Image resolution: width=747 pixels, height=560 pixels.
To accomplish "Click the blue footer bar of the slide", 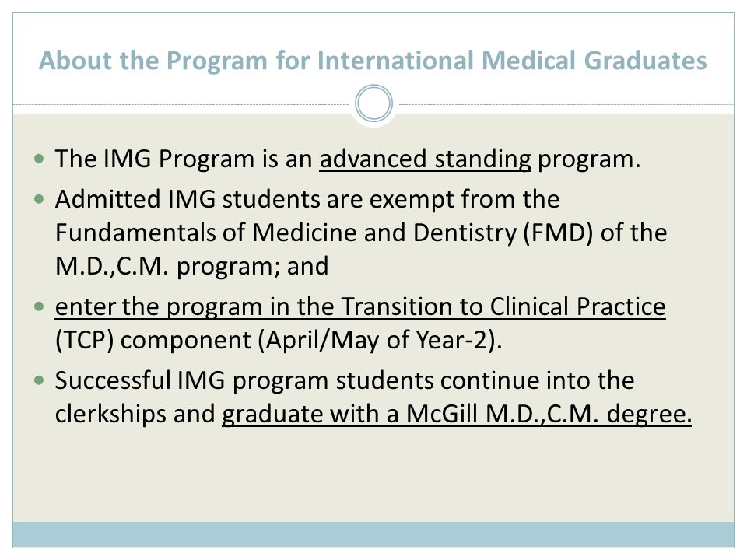I will click(x=373, y=534).
